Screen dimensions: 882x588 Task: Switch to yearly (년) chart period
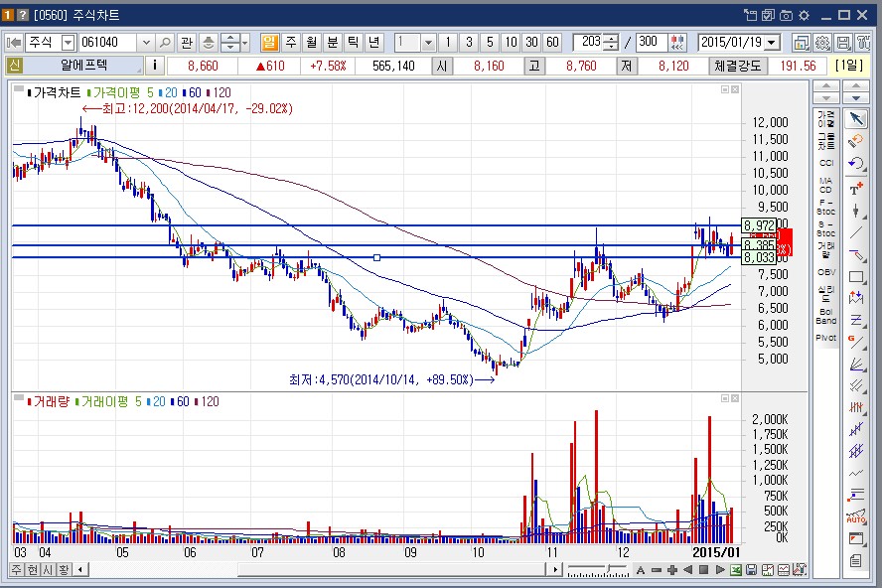(374, 42)
